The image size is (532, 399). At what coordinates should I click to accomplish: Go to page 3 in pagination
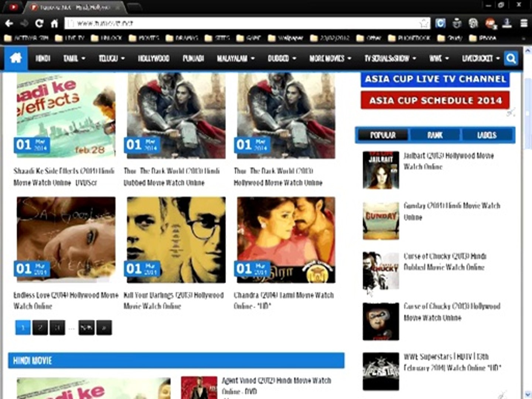tap(57, 327)
